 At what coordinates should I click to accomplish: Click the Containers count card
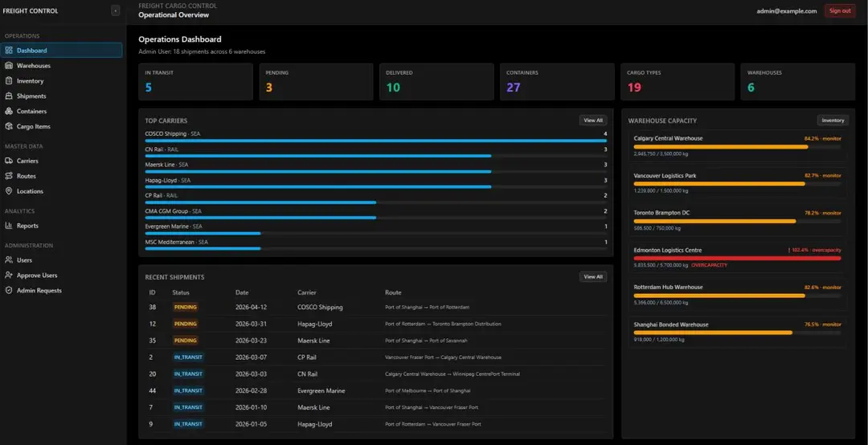coord(557,81)
